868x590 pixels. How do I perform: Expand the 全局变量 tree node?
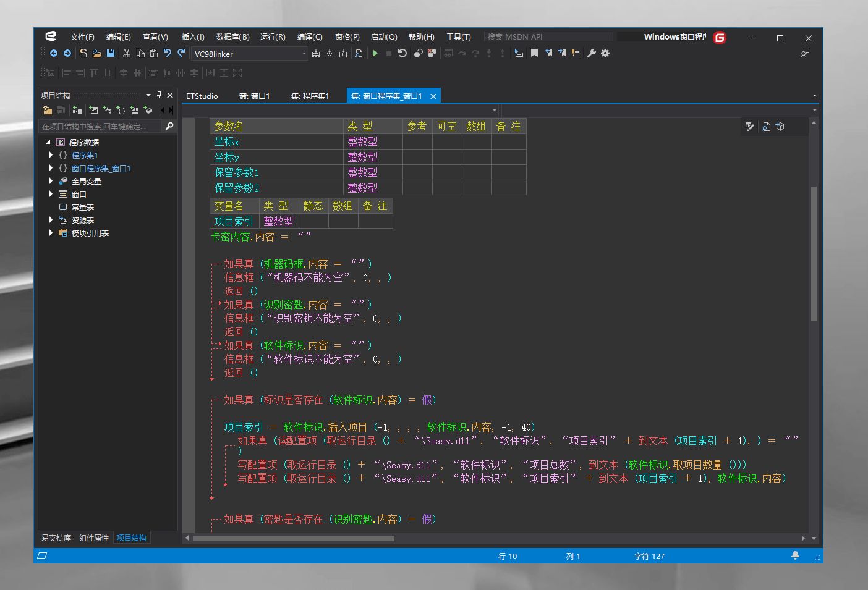(51, 181)
